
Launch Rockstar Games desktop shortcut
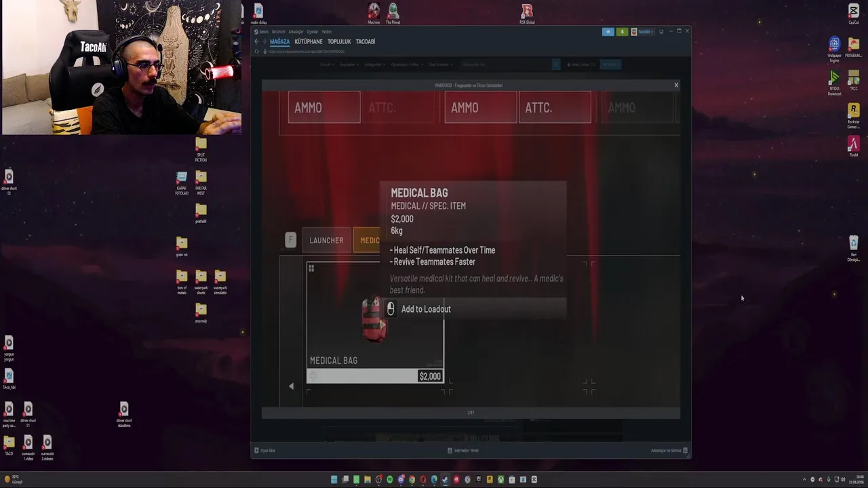click(x=853, y=115)
